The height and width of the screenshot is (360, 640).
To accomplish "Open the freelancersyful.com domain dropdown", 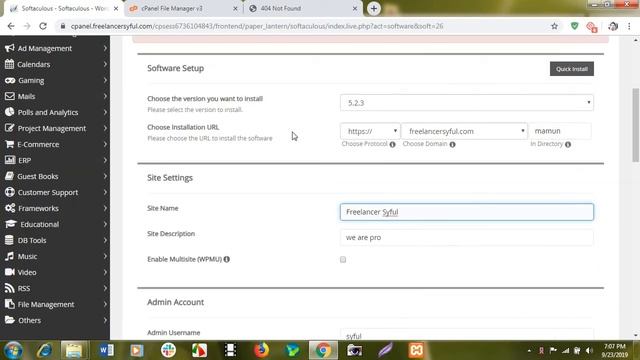I will [x=464, y=131].
